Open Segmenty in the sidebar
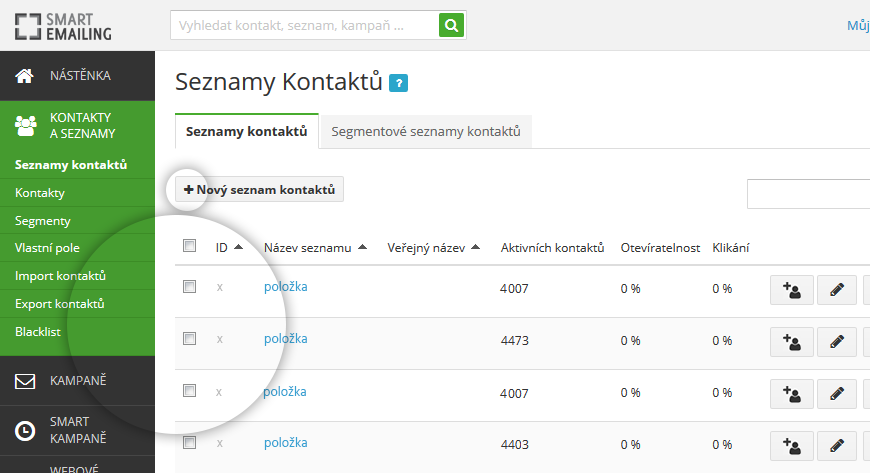Screen dimensions: 870x473 pos(43,220)
